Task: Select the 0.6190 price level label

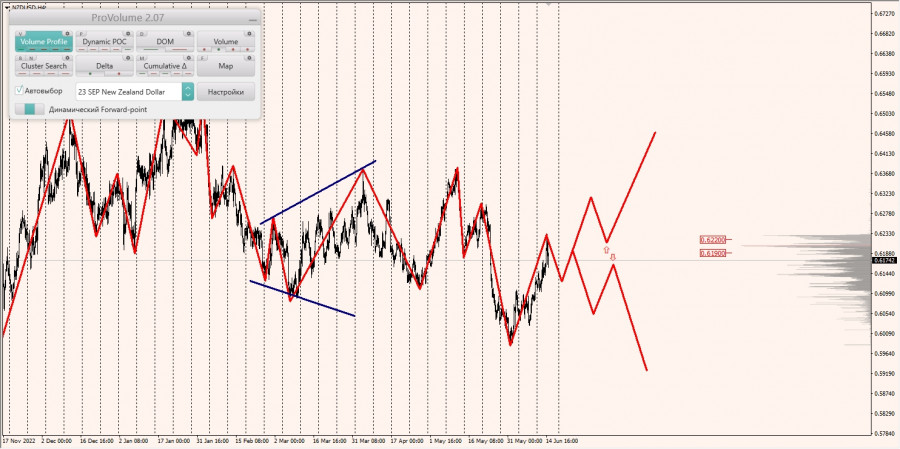Action: [x=713, y=253]
